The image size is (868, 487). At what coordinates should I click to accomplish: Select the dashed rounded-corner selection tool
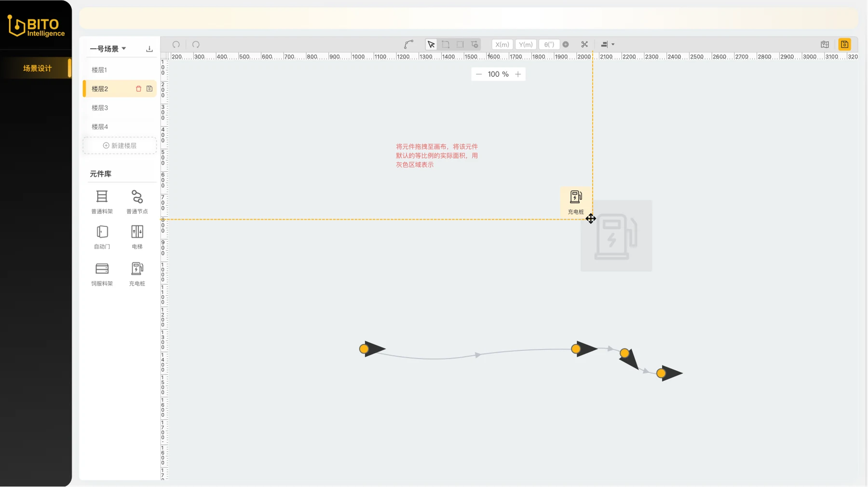(446, 44)
